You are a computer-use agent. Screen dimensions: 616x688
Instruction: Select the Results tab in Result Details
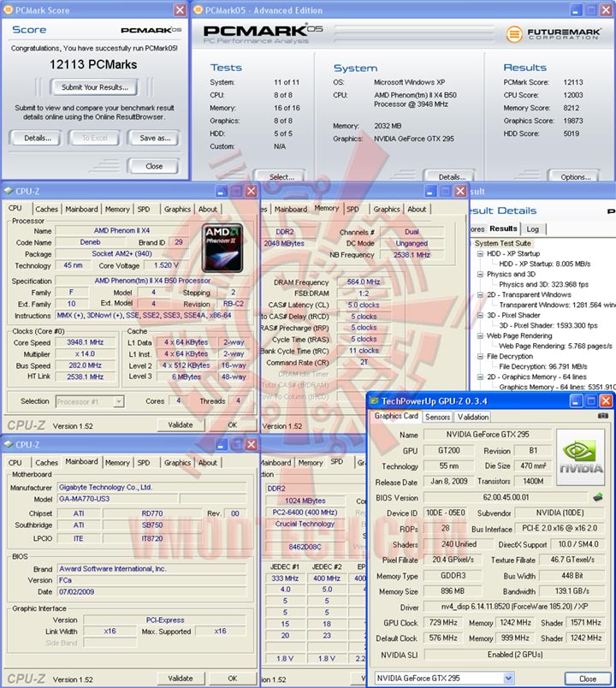[503, 228]
